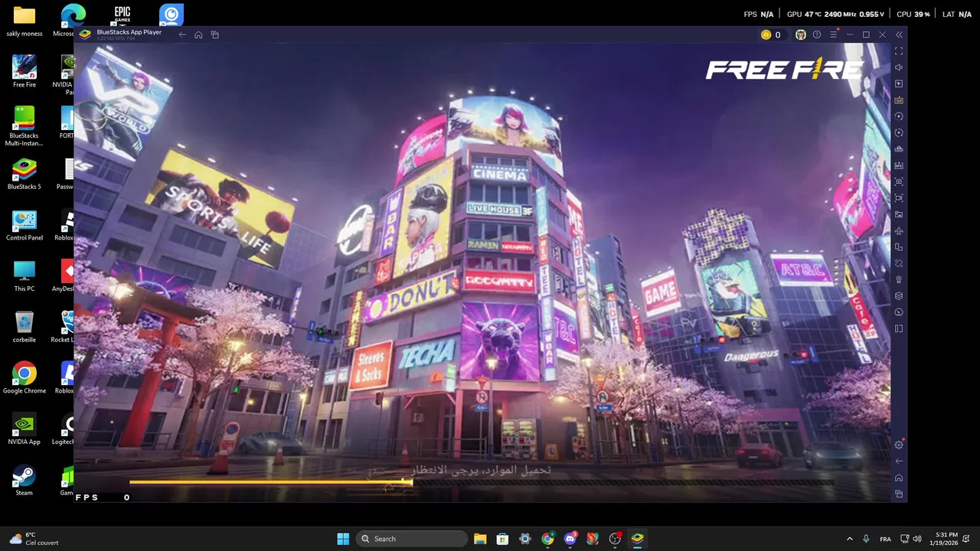The width and height of the screenshot is (980, 551).
Task: Open BlueStacks Multi-Instance desktop shortcut
Action: coord(24,126)
